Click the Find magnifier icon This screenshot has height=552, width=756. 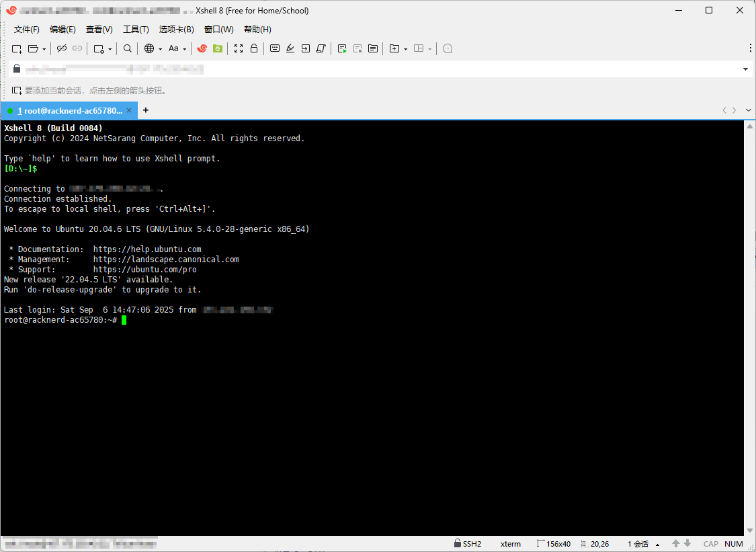(x=128, y=48)
